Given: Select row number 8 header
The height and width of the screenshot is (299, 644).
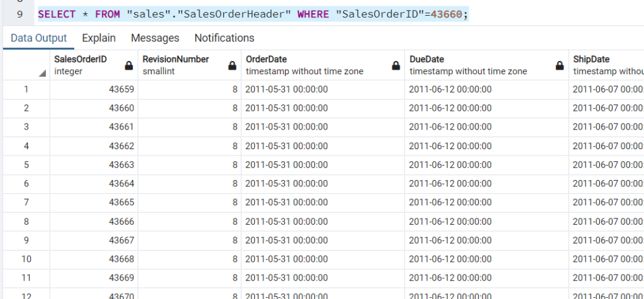Looking at the screenshot, I should 26,222.
